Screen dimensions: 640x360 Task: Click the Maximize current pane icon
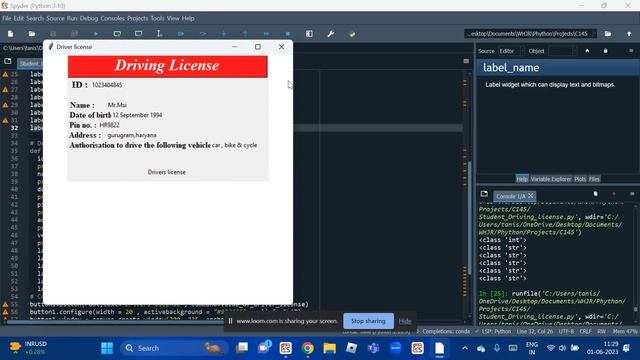tap(309, 34)
